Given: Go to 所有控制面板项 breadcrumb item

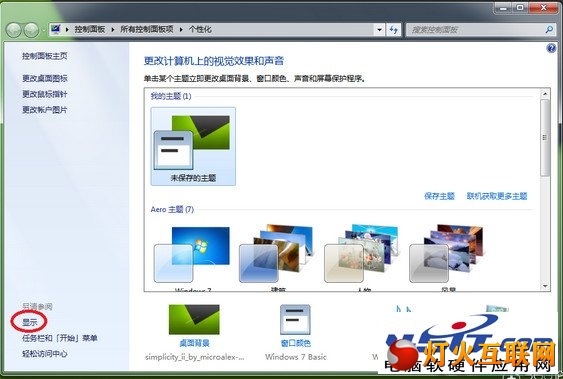Looking at the screenshot, I should tap(146, 29).
